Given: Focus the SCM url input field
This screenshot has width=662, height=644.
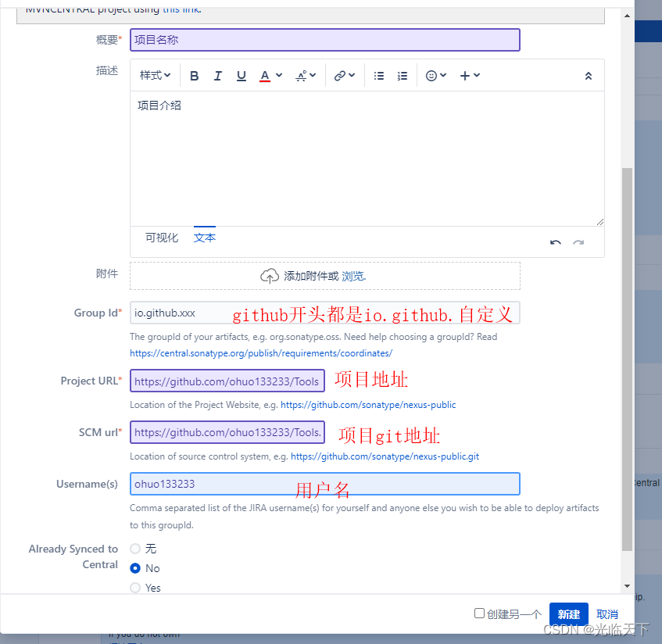Looking at the screenshot, I should 227,432.
